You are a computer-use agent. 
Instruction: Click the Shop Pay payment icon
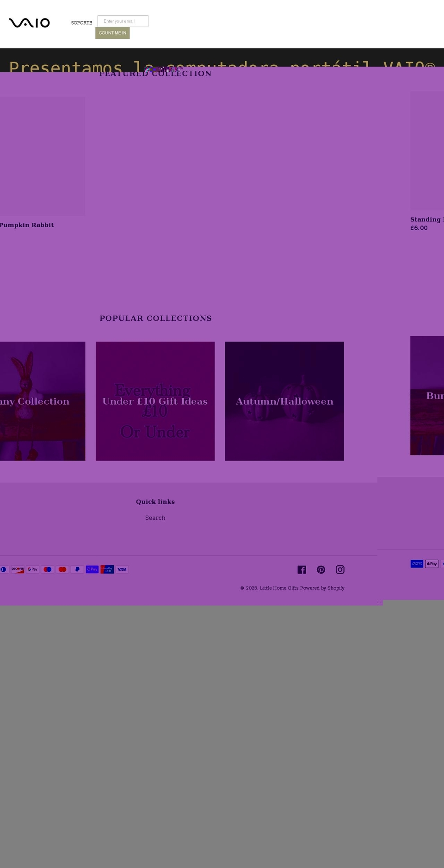click(92, 569)
